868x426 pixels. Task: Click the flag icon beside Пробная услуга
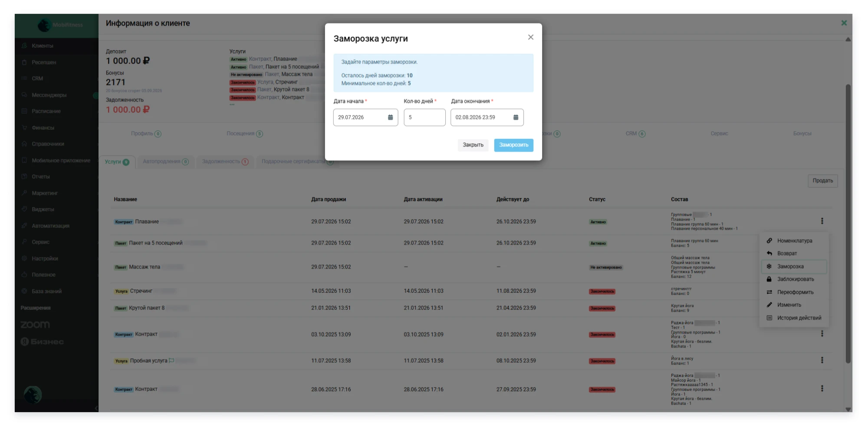click(171, 360)
